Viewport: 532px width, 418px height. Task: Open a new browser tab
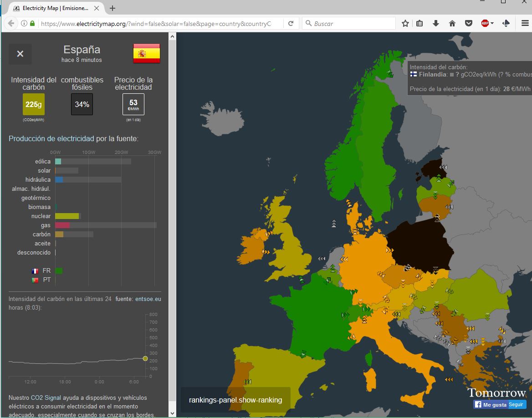click(x=113, y=8)
